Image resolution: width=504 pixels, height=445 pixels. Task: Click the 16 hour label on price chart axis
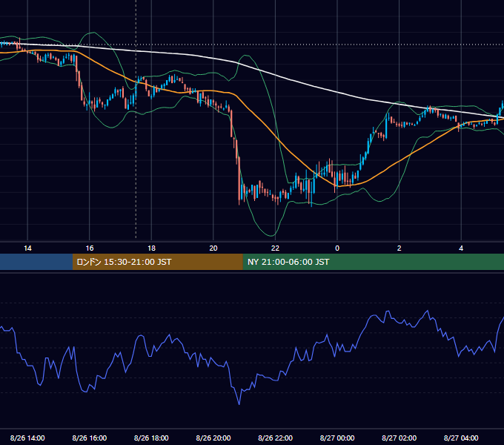pos(90,248)
